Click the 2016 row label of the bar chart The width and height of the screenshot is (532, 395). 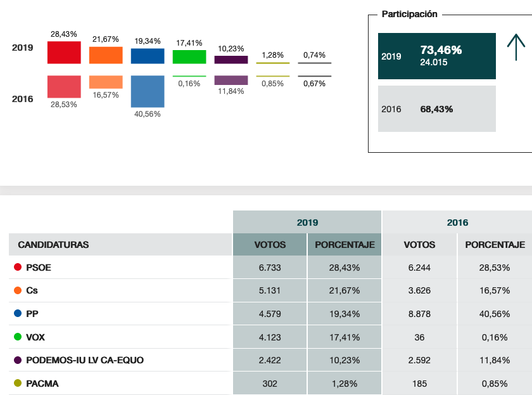[x=22, y=99]
